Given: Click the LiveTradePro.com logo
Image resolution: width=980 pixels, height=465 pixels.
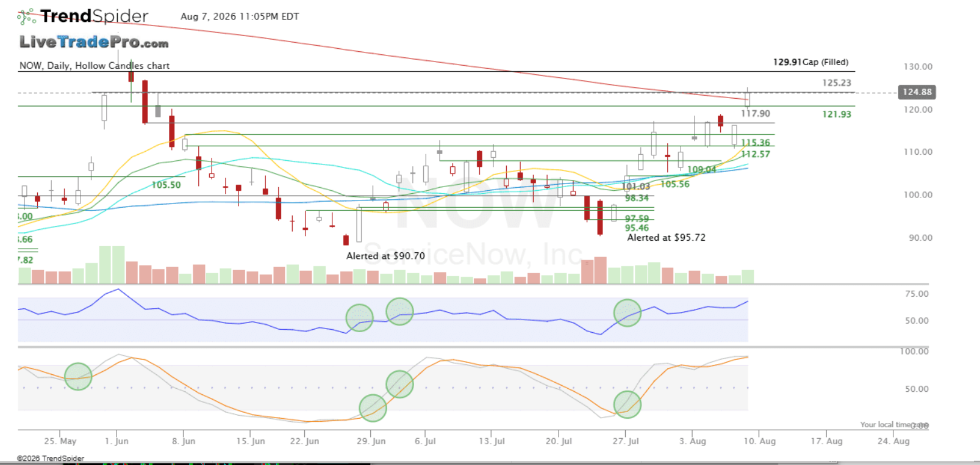Looking at the screenshot, I should [x=94, y=42].
